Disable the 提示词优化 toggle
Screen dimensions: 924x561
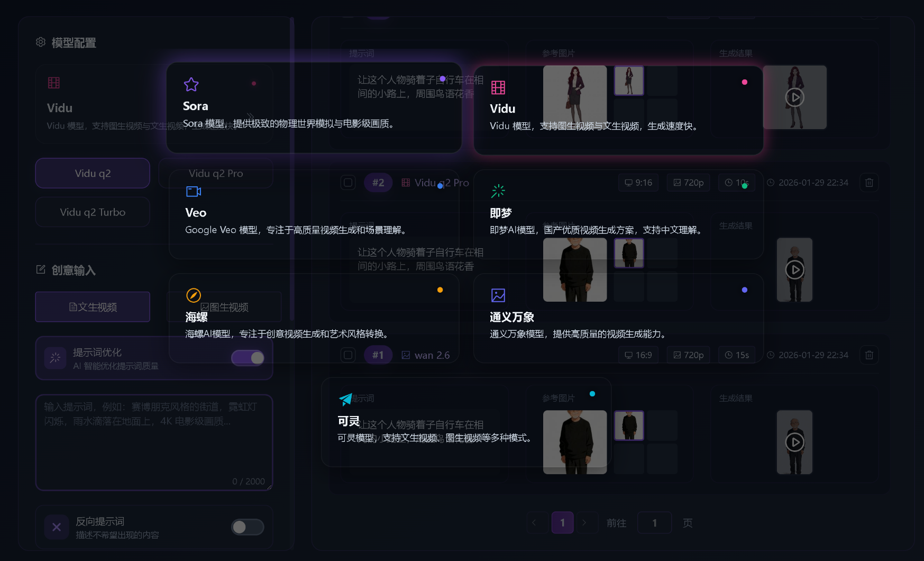pyautogui.click(x=248, y=358)
